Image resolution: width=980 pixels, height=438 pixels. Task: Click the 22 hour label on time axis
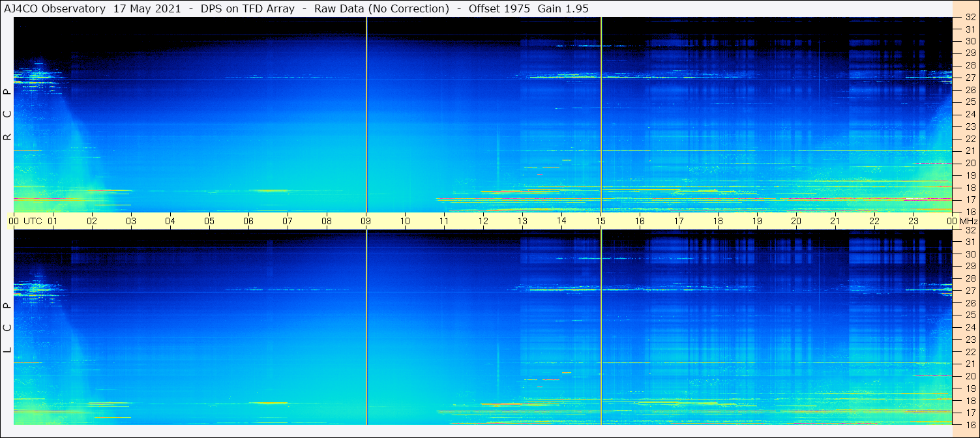point(874,221)
